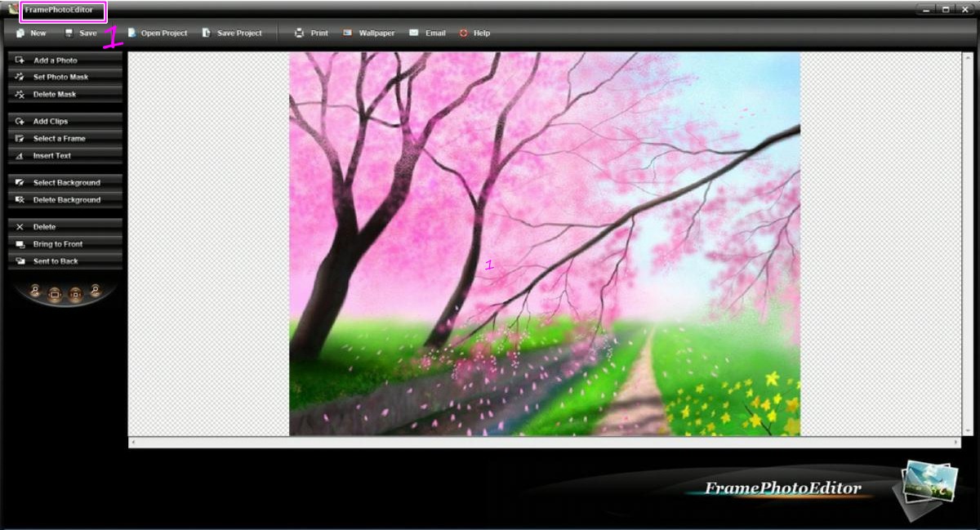
Task: Remove the backdrop with Delete Background
Action: tap(65, 200)
